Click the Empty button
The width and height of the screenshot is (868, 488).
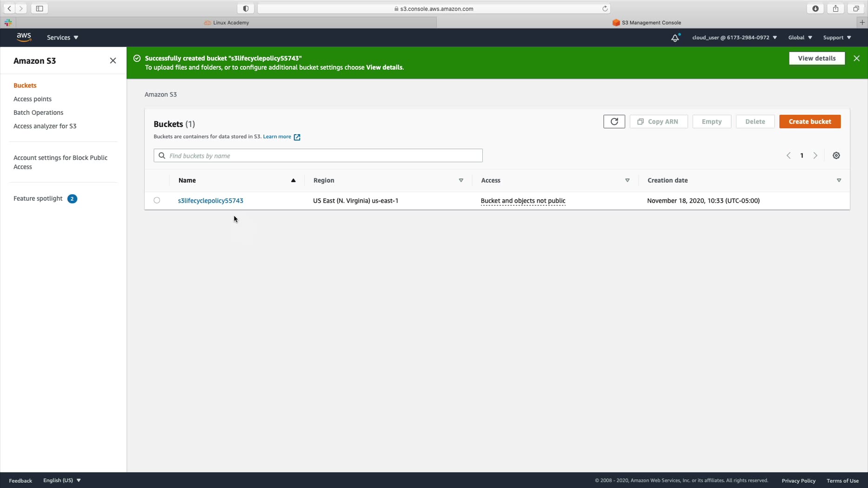coord(712,121)
